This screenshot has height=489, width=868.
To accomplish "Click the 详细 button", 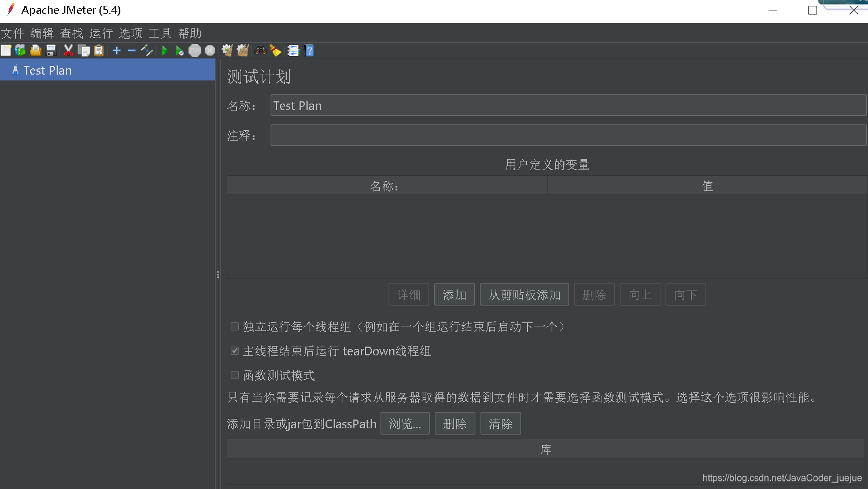I will [409, 295].
